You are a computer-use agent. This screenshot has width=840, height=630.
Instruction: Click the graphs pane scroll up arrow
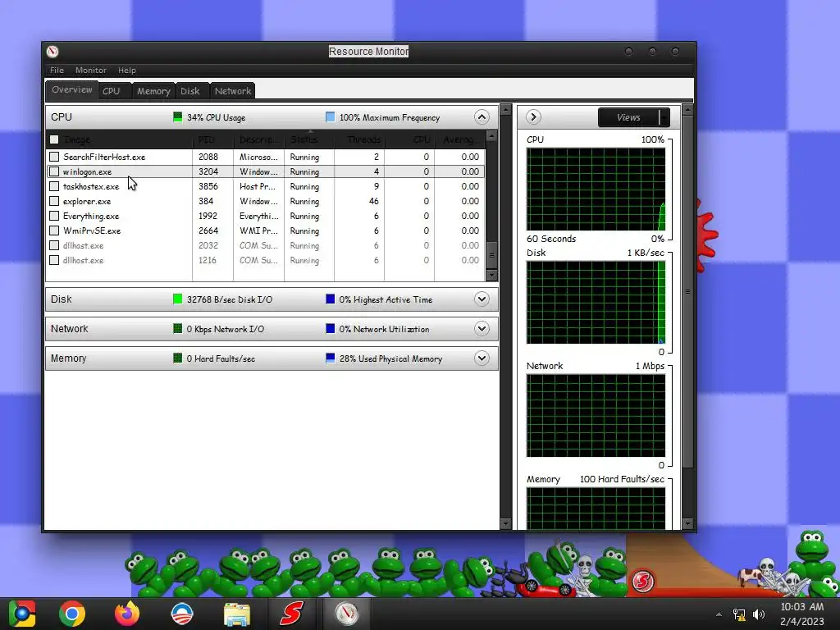tap(688, 111)
